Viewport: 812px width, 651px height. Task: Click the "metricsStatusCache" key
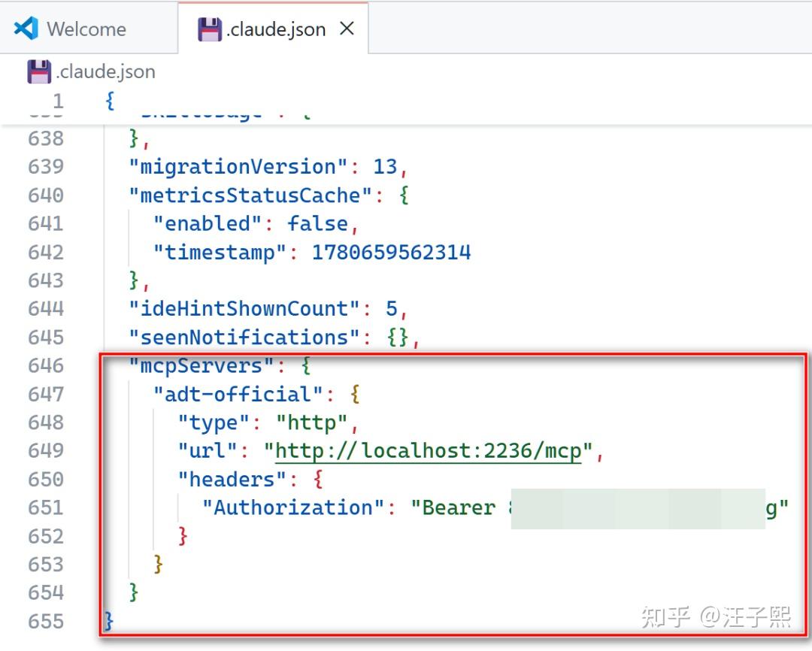(x=250, y=195)
